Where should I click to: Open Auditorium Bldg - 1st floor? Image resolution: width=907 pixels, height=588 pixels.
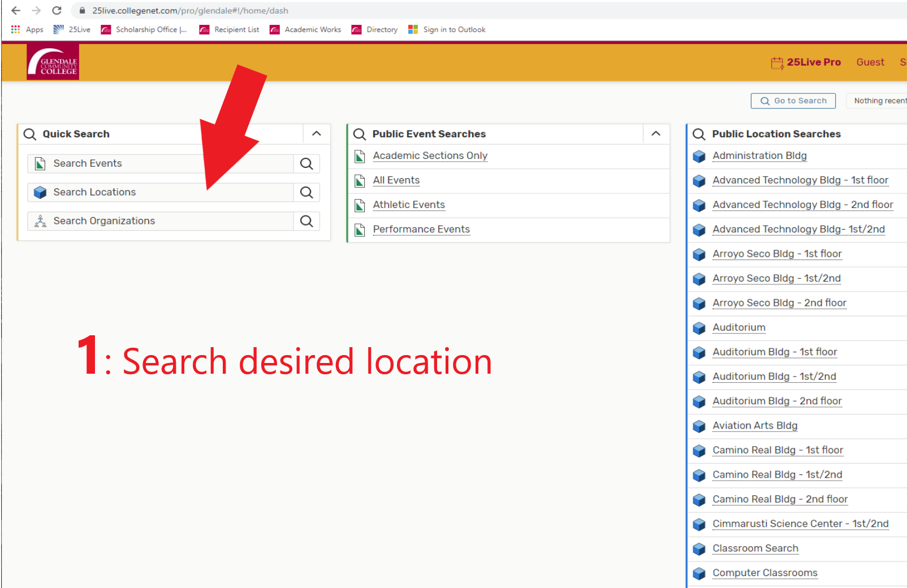[775, 352]
